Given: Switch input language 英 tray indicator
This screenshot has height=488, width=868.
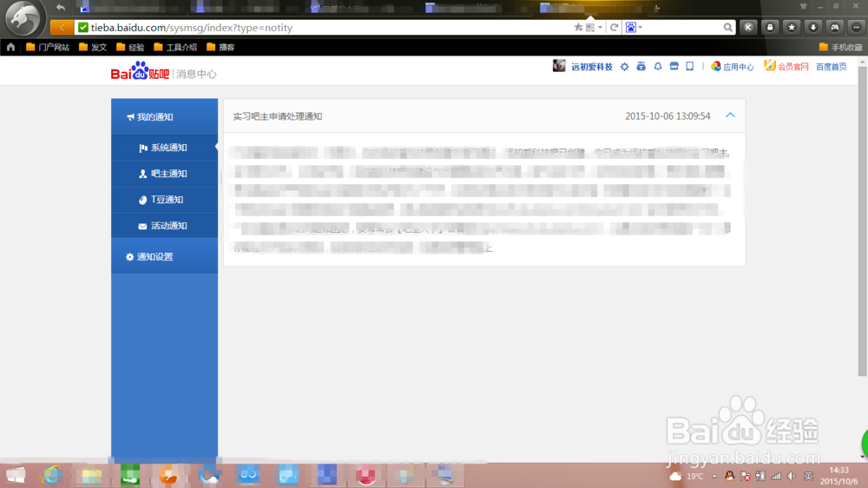Looking at the screenshot, I should pyautogui.click(x=808, y=476).
